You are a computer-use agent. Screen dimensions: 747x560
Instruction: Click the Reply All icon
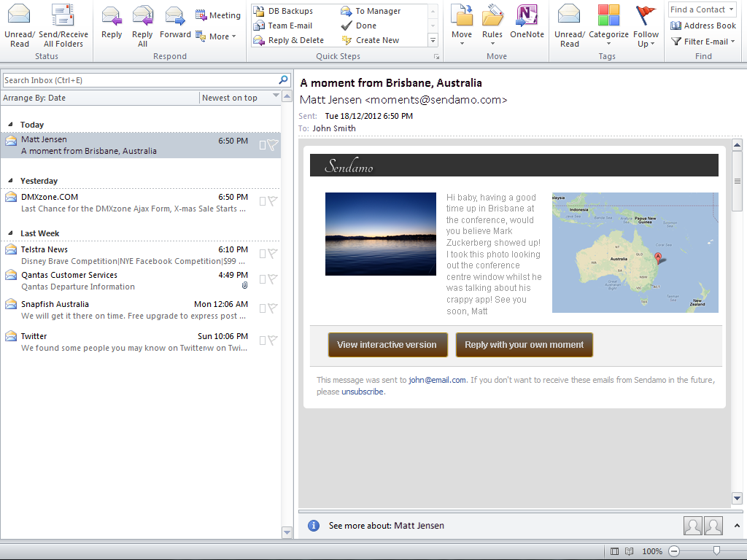[142, 16]
